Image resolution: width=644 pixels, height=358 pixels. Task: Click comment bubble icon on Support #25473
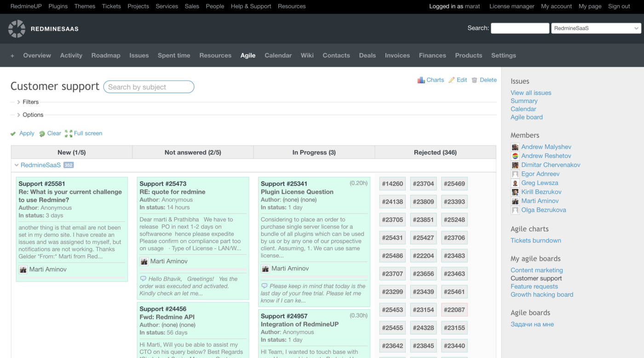click(143, 279)
